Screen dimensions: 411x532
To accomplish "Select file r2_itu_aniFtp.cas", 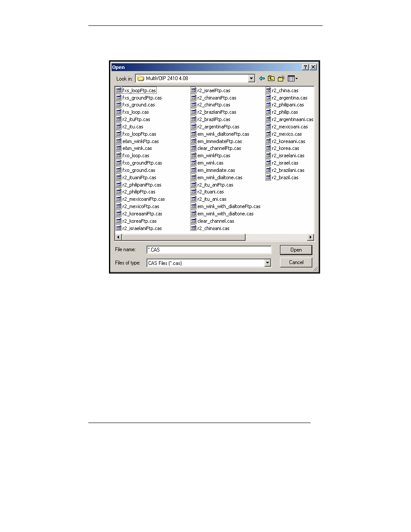I will 215,185.
